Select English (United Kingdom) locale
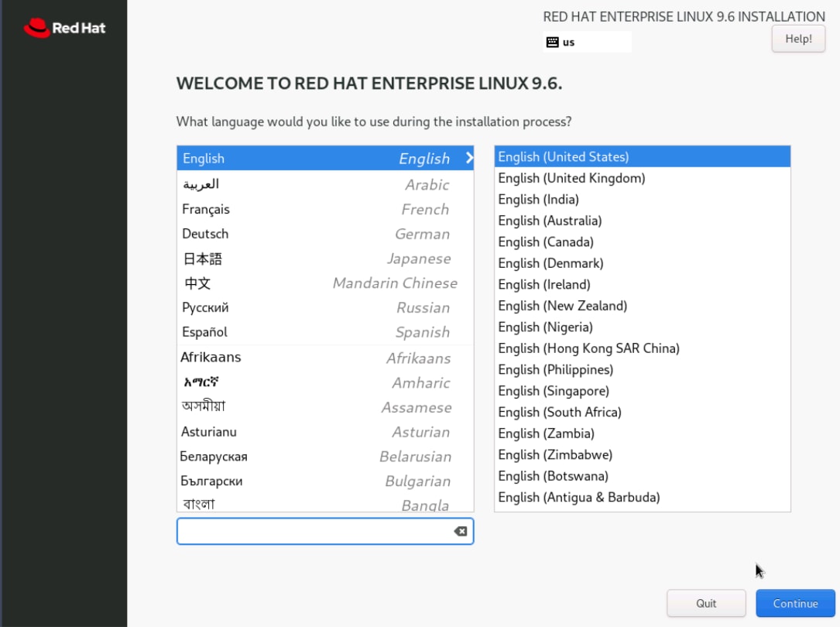Screen dimensions: 840x627 click(x=643, y=178)
